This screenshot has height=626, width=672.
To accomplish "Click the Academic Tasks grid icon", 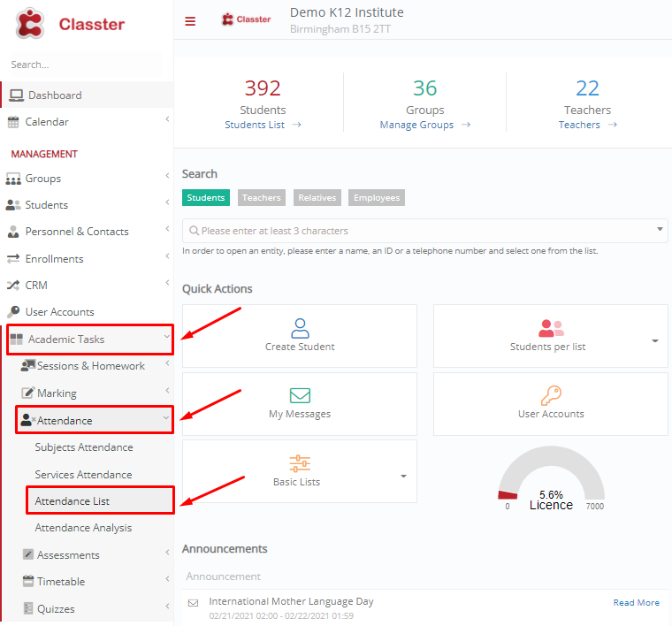I will click(x=16, y=340).
